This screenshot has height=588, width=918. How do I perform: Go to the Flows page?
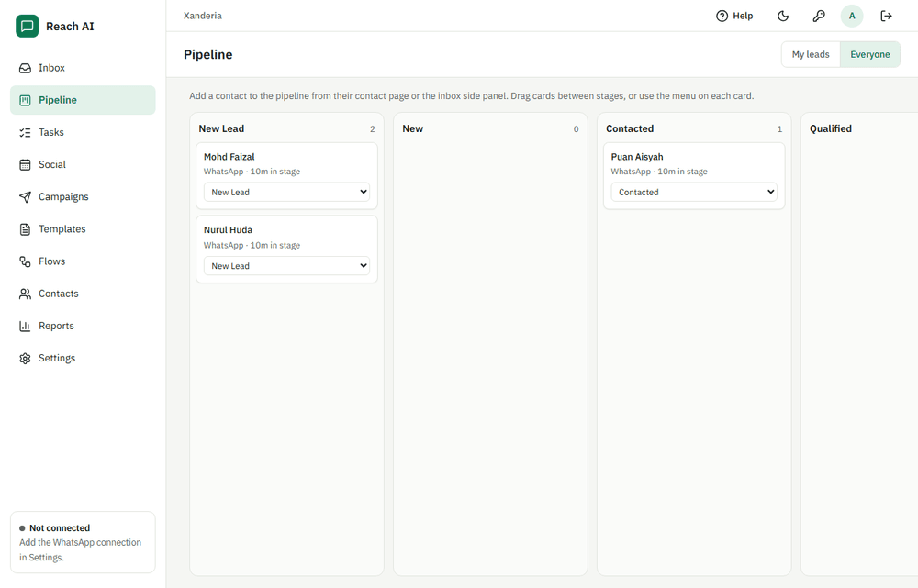(83, 261)
